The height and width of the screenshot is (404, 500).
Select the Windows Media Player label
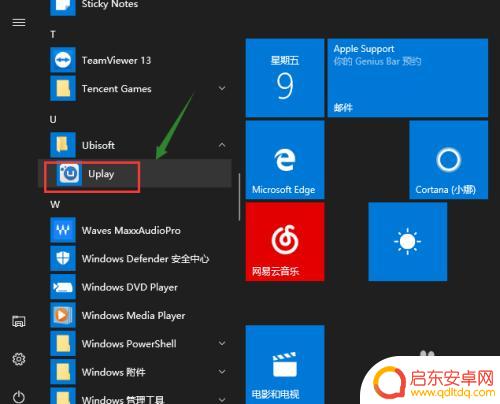coord(133,316)
